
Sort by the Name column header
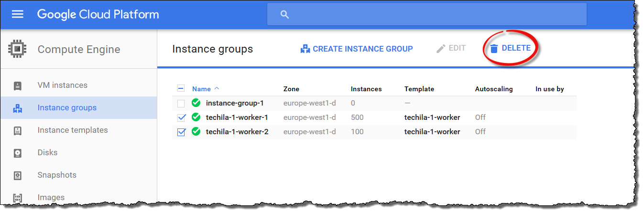pyautogui.click(x=201, y=89)
